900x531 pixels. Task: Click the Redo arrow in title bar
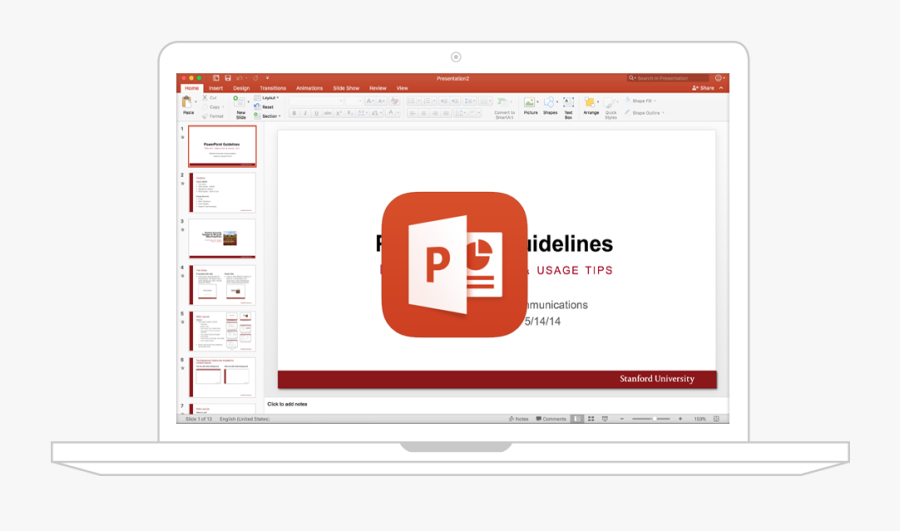coord(255,78)
